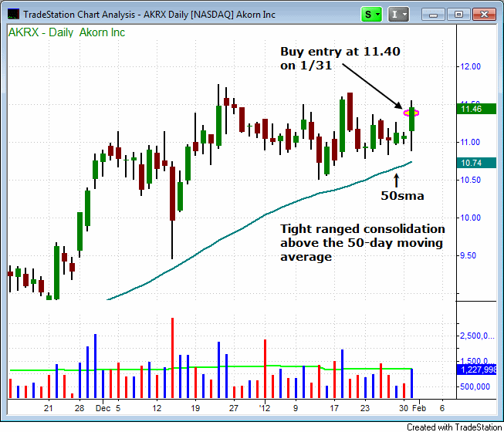The image size is (504, 432).
Task: Click the '12 date axis year label
Action: click(x=265, y=408)
